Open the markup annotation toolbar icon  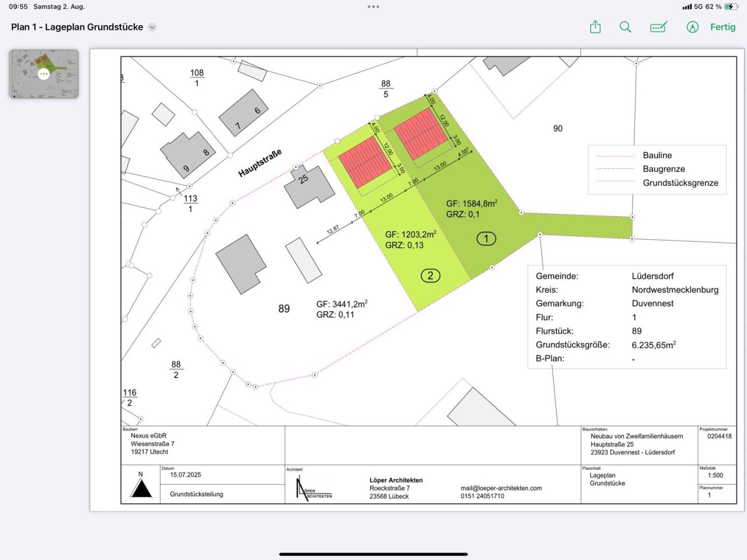659,27
